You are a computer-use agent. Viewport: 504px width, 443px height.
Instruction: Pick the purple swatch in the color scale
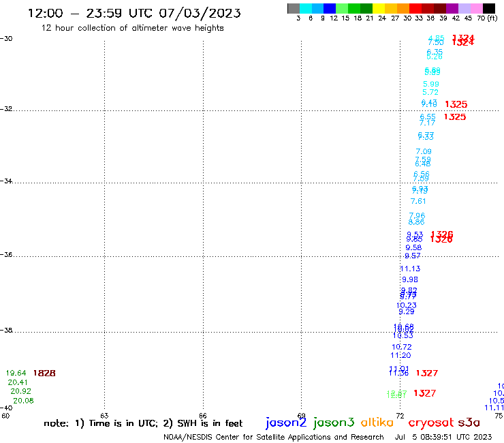tap(452, 8)
